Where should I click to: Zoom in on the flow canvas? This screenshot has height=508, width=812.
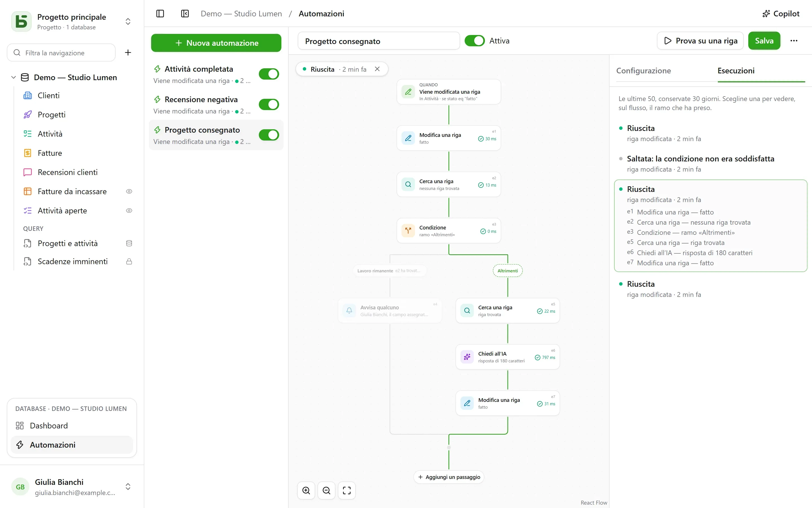pos(306,490)
